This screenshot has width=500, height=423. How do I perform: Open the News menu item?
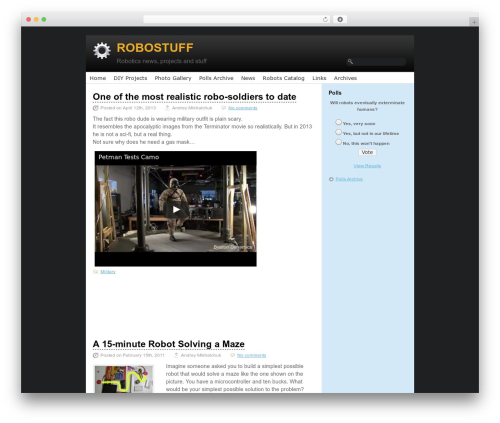point(248,78)
